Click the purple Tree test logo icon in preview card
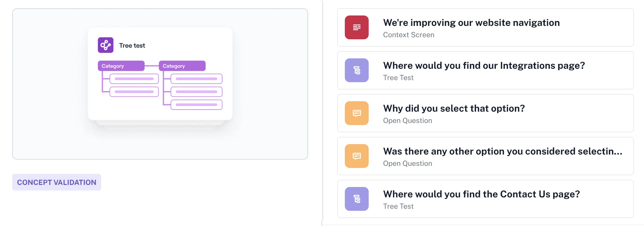 tap(106, 45)
